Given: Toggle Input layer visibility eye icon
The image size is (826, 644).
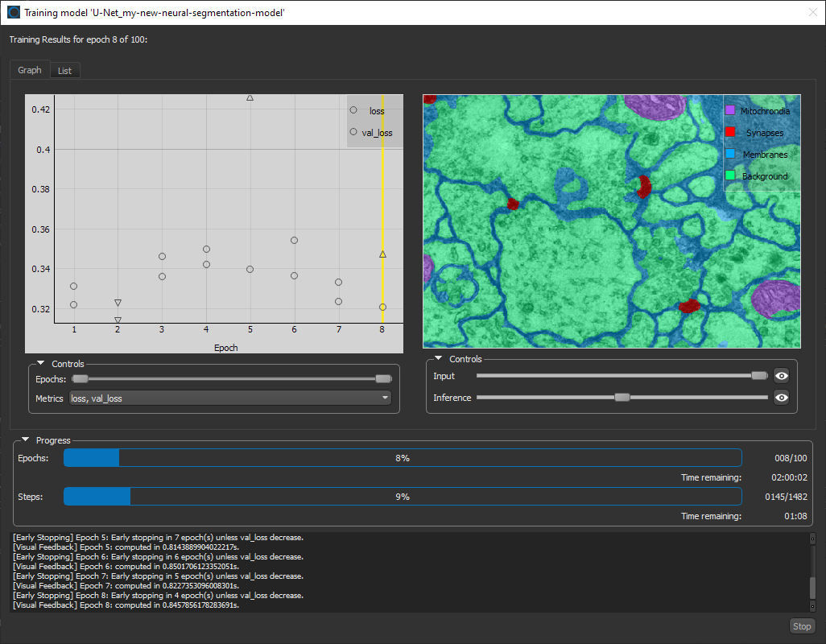Looking at the screenshot, I should (x=780, y=375).
